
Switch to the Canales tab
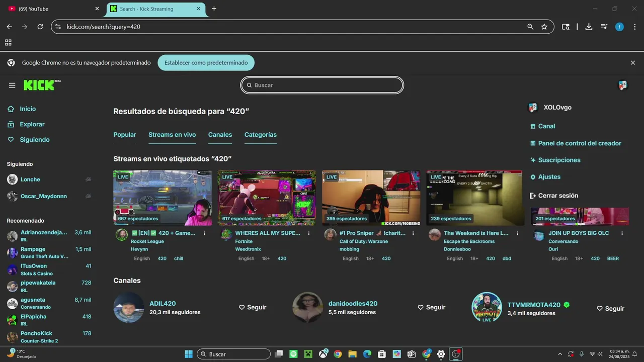coord(220,135)
